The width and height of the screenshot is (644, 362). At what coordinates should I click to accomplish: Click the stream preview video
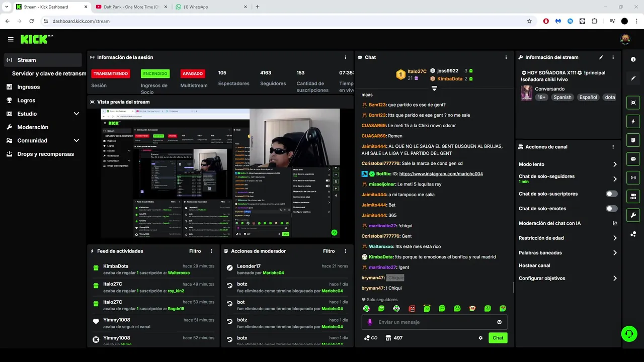220,173
